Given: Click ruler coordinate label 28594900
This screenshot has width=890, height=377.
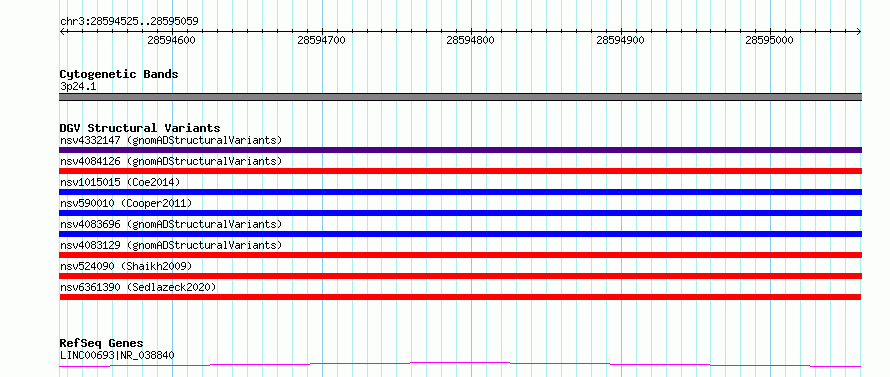Looking at the screenshot, I should pyautogui.click(x=620, y=40).
